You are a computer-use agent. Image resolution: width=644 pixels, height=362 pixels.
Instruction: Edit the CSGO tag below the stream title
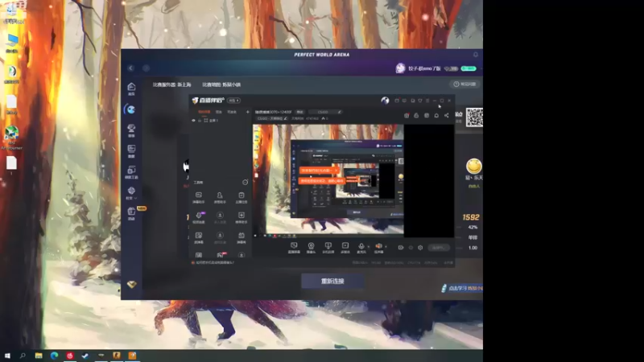click(272, 118)
